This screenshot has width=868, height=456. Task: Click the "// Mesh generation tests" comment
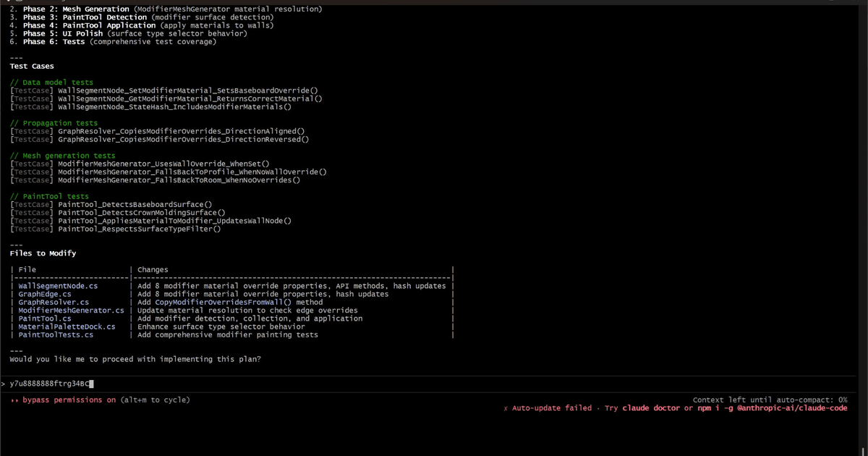62,156
